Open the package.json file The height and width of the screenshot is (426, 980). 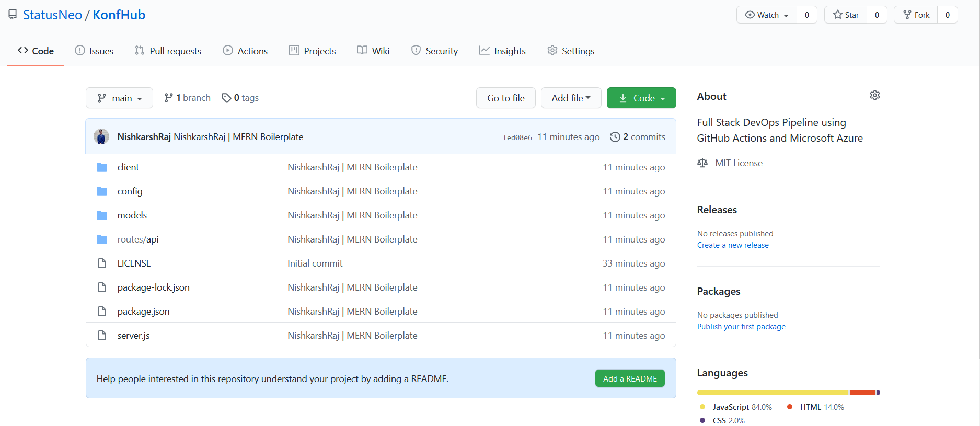143,312
